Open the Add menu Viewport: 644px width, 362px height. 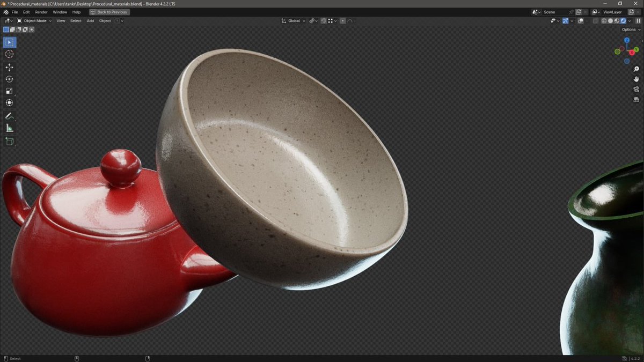90,20
